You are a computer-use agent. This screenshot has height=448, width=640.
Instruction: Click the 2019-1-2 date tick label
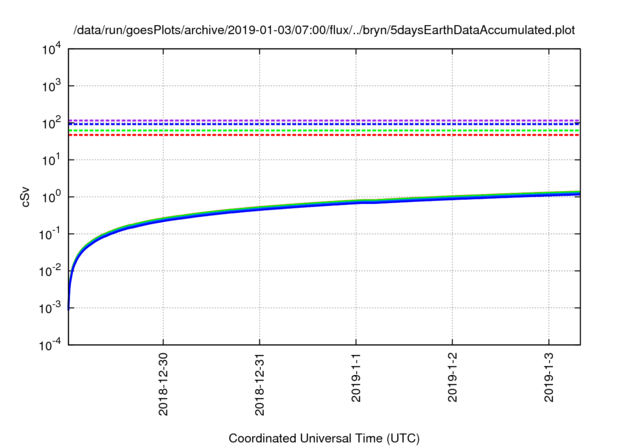pyautogui.click(x=452, y=377)
